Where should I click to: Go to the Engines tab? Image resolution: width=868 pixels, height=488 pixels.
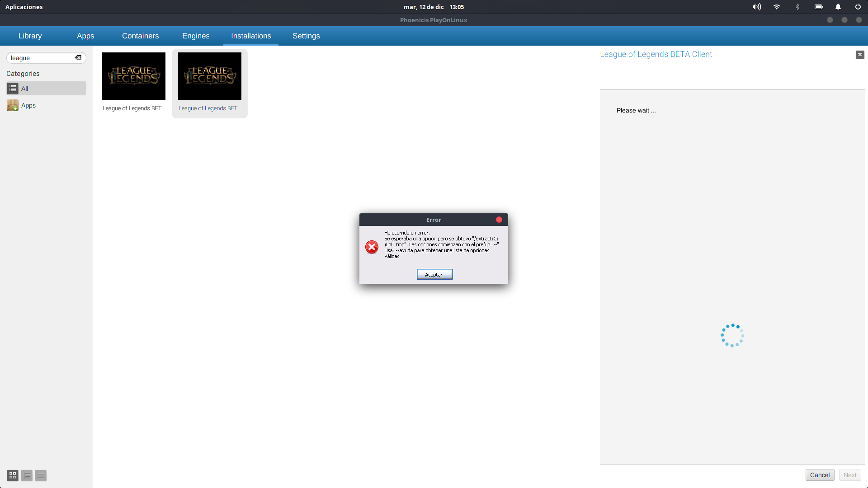[196, 36]
